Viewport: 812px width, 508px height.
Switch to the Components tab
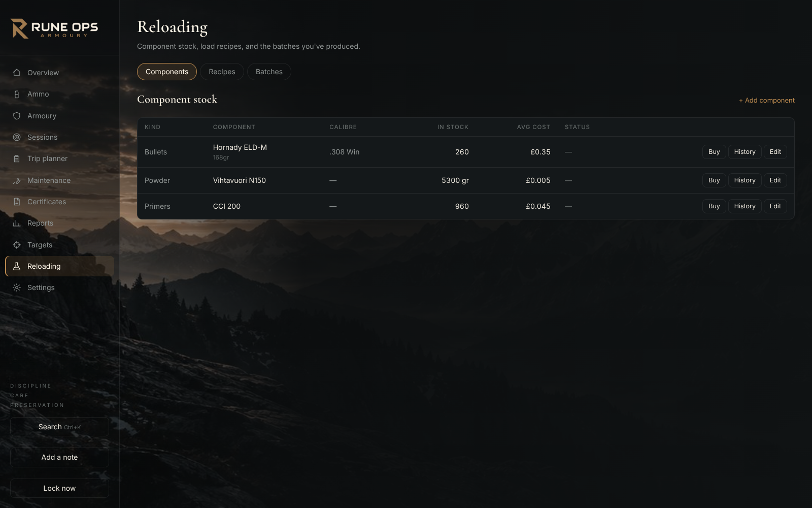167,72
